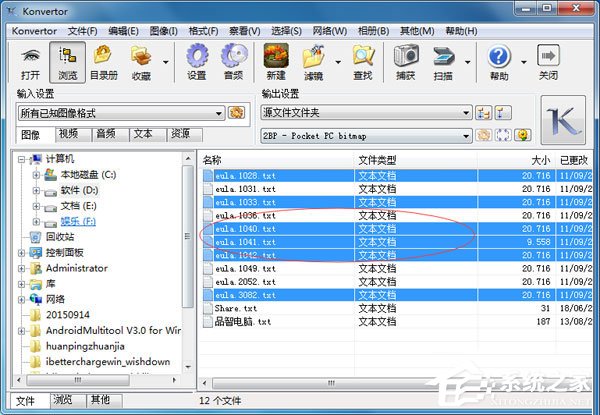The width and height of the screenshot is (600, 415).
Task: Collapse the 计算机 tree node
Action: pyautogui.click(x=21, y=159)
